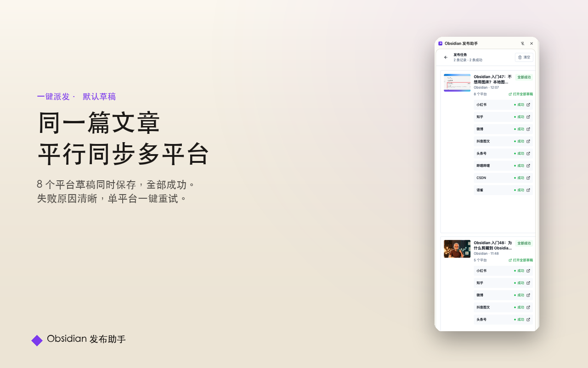Click the back arrow beside 发布任务
This screenshot has height=368, width=588.
point(446,57)
